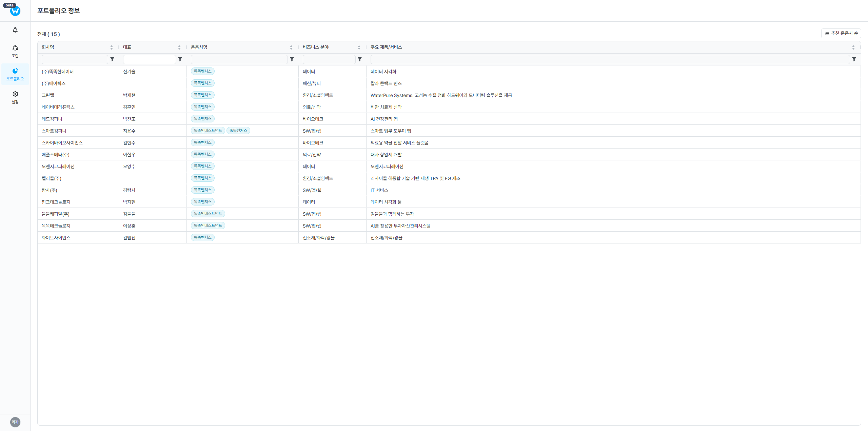This screenshot has width=868, height=431.
Task: Click 똑똑인베스트먼트 tag in 스마트컴퍼니 row
Action: (x=208, y=131)
